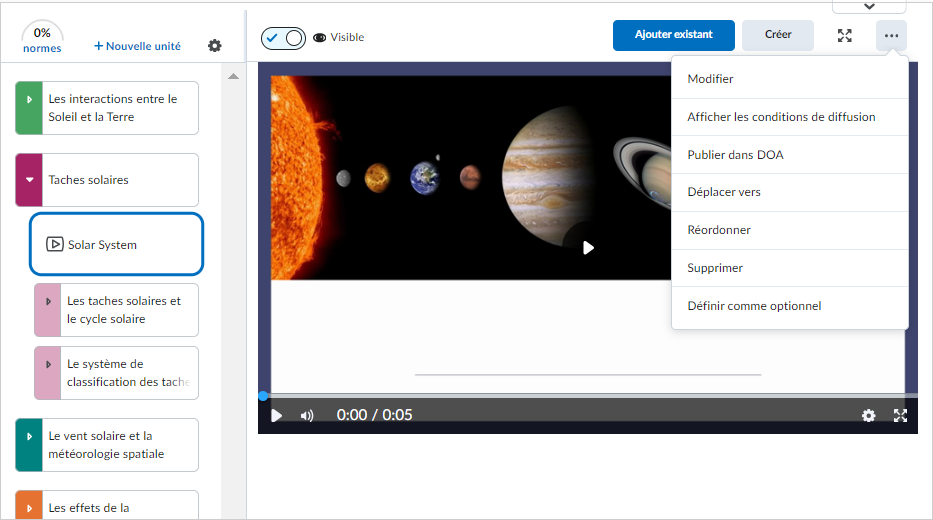The width and height of the screenshot is (933, 520).
Task: Expand Les interactions entre le Soleil unit
Action: [29, 99]
